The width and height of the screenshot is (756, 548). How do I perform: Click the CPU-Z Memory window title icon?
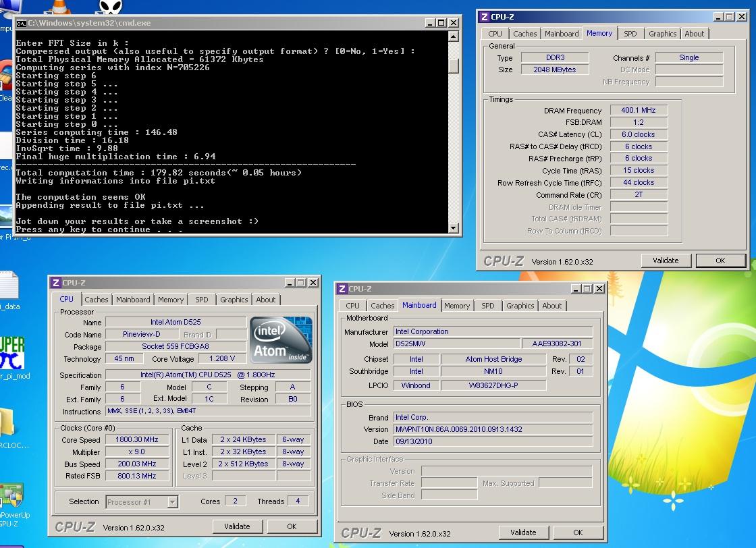(485, 17)
